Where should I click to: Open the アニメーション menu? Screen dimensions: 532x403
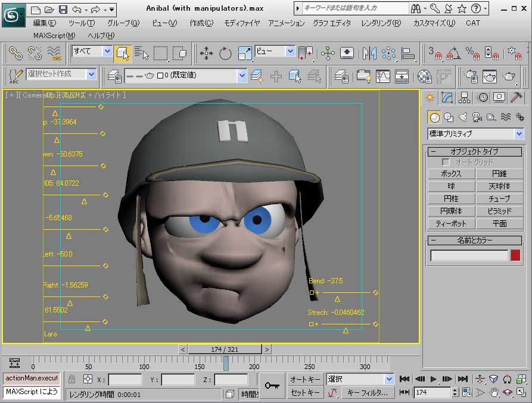tap(287, 23)
